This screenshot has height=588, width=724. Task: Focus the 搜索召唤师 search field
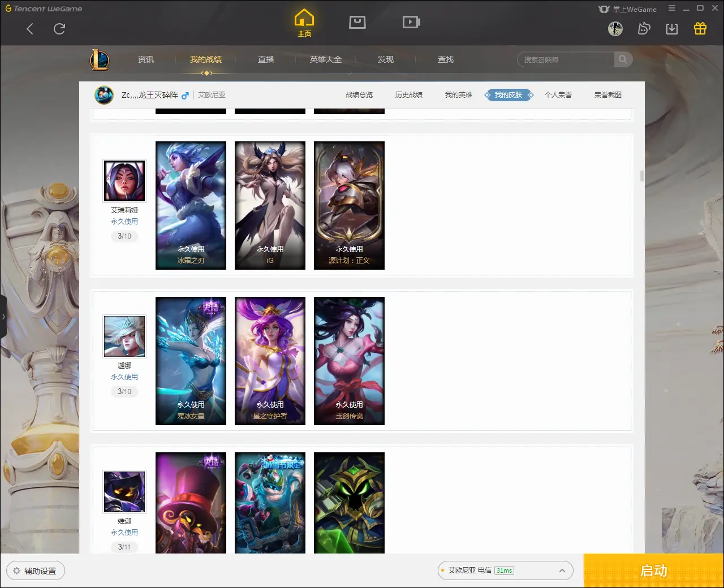(566, 59)
